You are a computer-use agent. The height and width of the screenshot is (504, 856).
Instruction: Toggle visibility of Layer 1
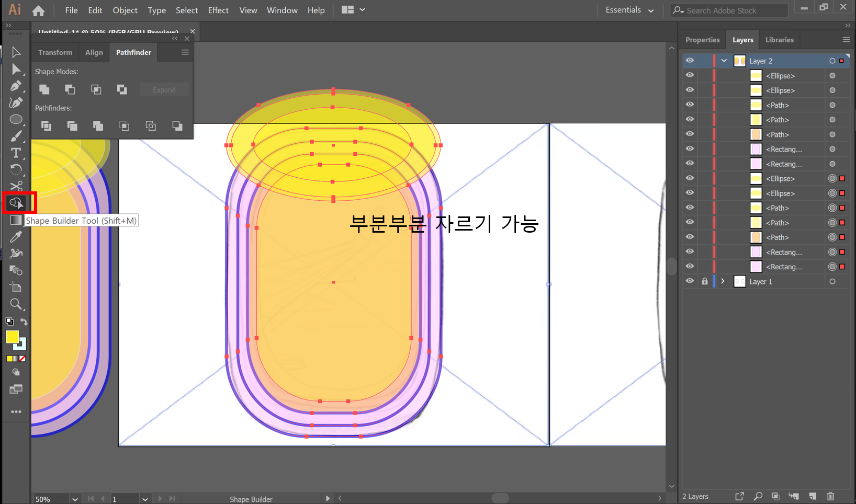pyautogui.click(x=690, y=281)
